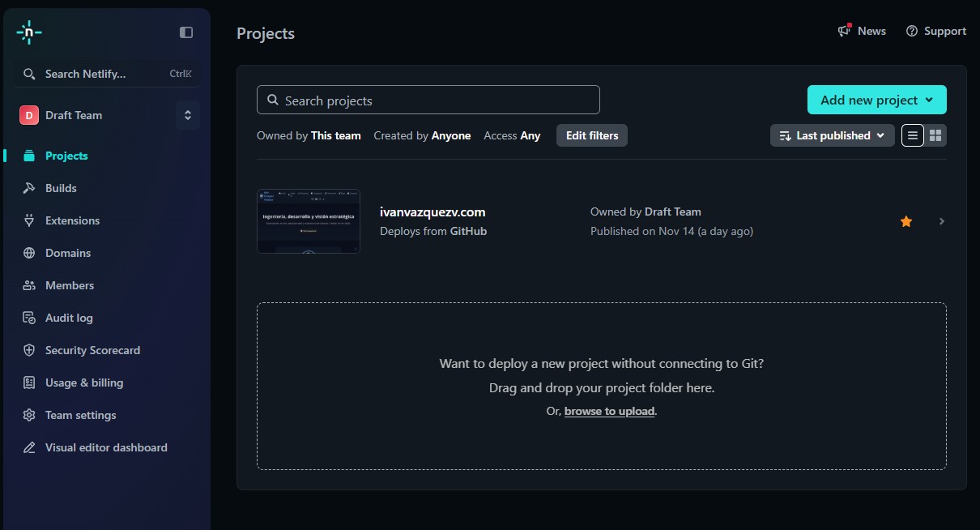Viewport: 980px width, 530px height.
Task: Open Support help icon
Action: click(912, 31)
